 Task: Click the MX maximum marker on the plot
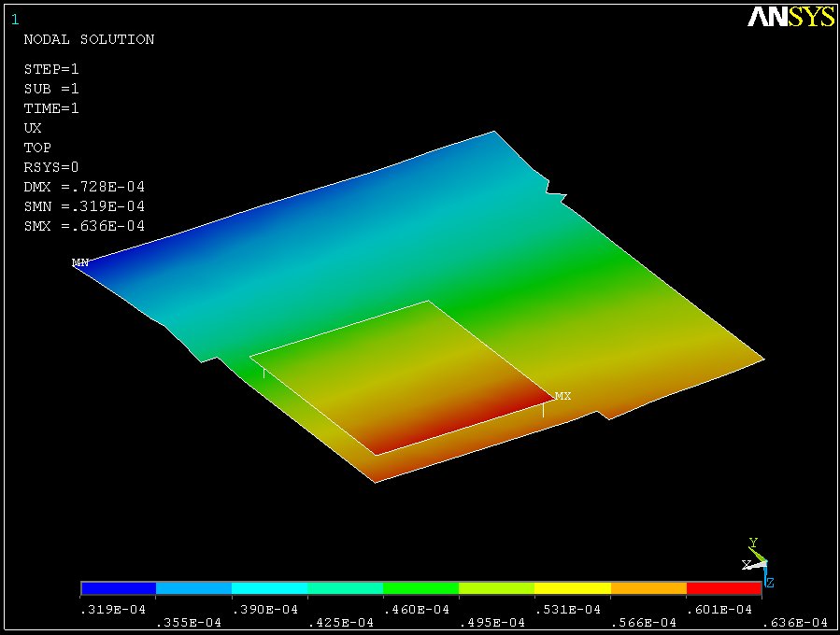pos(563,396)
